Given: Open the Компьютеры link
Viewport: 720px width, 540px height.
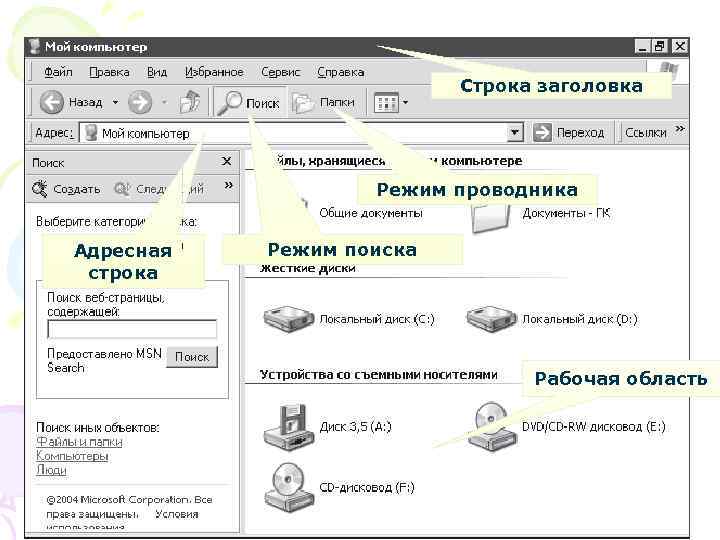Looking at the screenshot, I should (73, 456).
